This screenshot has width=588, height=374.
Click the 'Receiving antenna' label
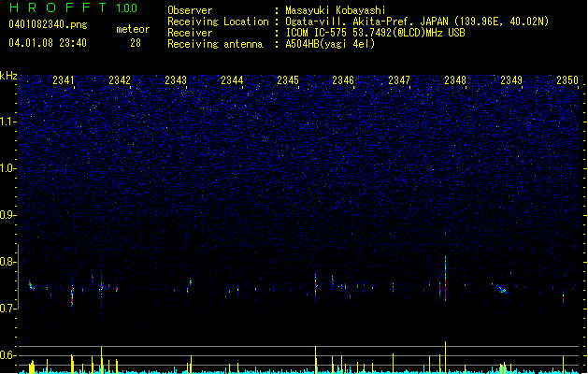215,44
